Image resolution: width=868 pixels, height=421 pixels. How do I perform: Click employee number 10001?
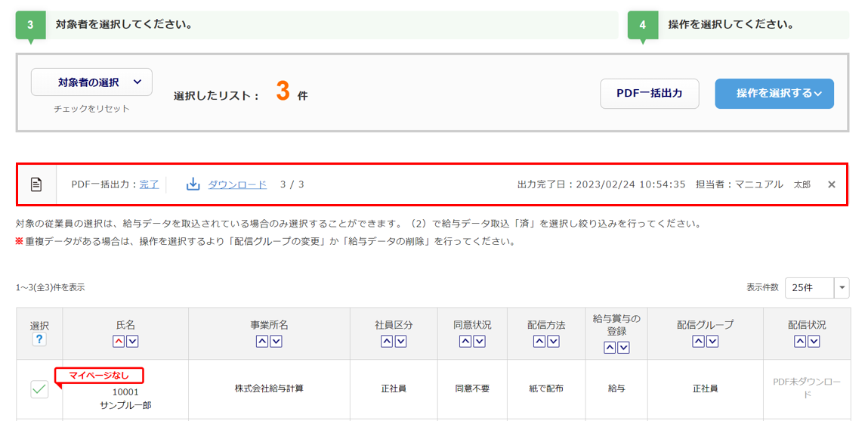pyautogui.click(x=125, y=393)
